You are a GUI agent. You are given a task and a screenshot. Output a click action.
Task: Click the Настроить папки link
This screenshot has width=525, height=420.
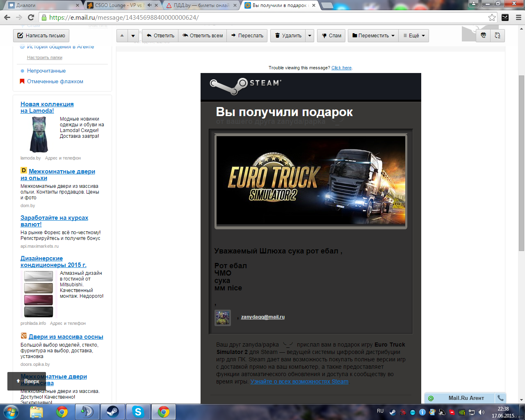pos(45,57)
